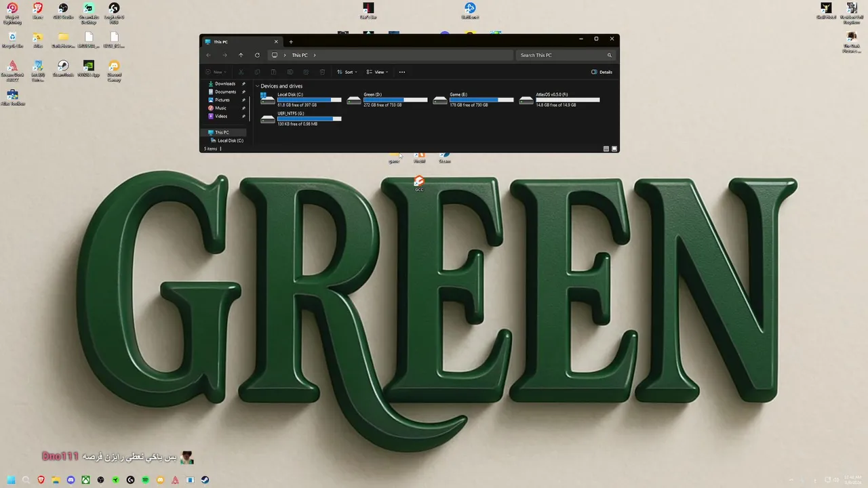Click the Delete trash icon
Image resolution: width=868 pixels, height=488 pixels.
(322, 72)
